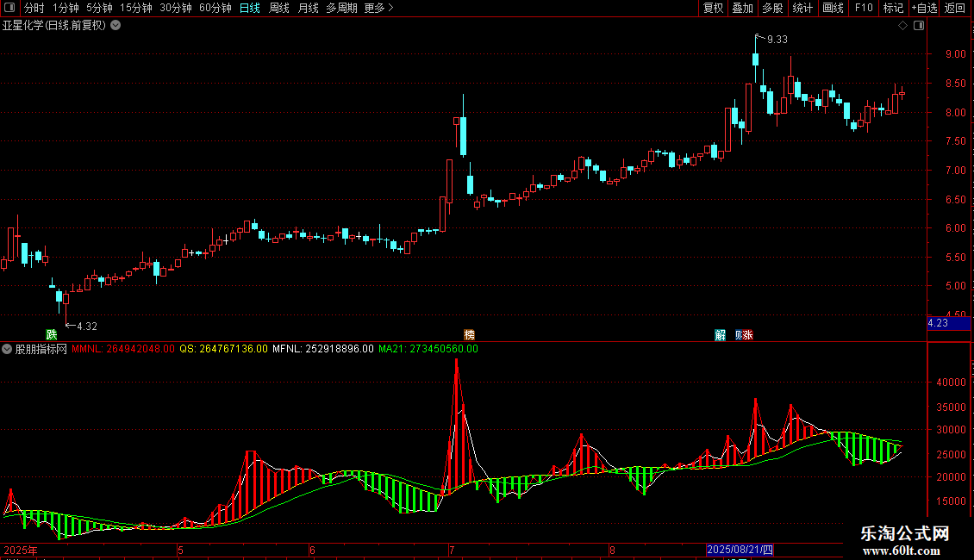Click the yellow QS indicator value
Image resolution: width=974 pixels, height=560 pixels.
click(x=223, y=349)
